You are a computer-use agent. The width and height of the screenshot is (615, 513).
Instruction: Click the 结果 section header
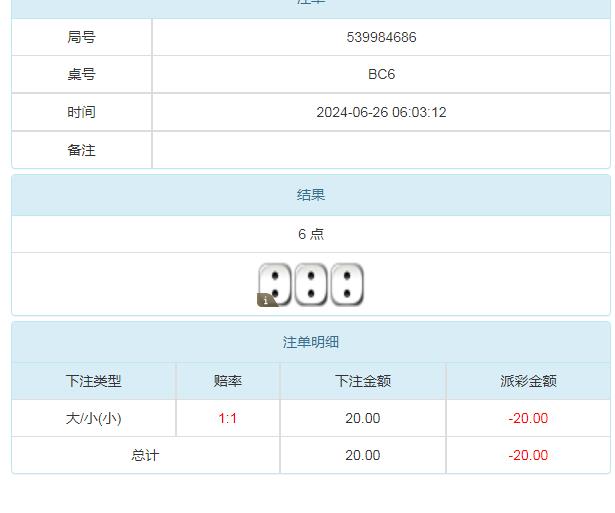[311, 195]
